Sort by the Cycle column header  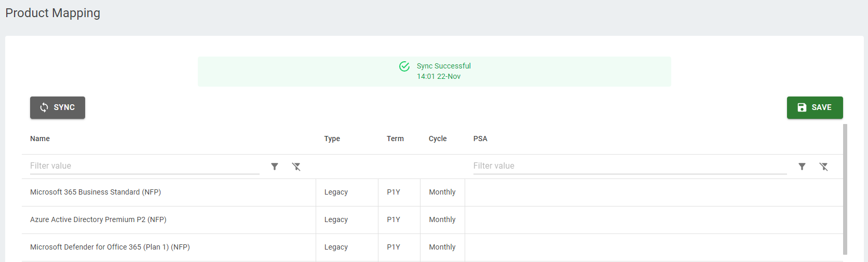438,139
